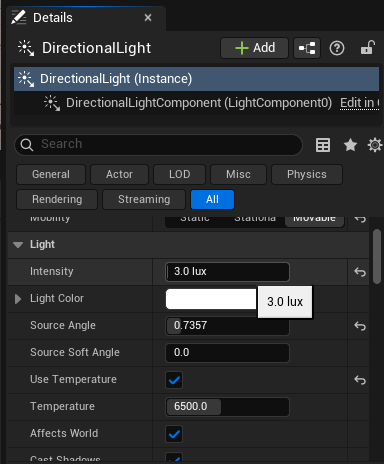
Task: Filter by Actor category
Action: pyautogui.click(x=119, y=174)
